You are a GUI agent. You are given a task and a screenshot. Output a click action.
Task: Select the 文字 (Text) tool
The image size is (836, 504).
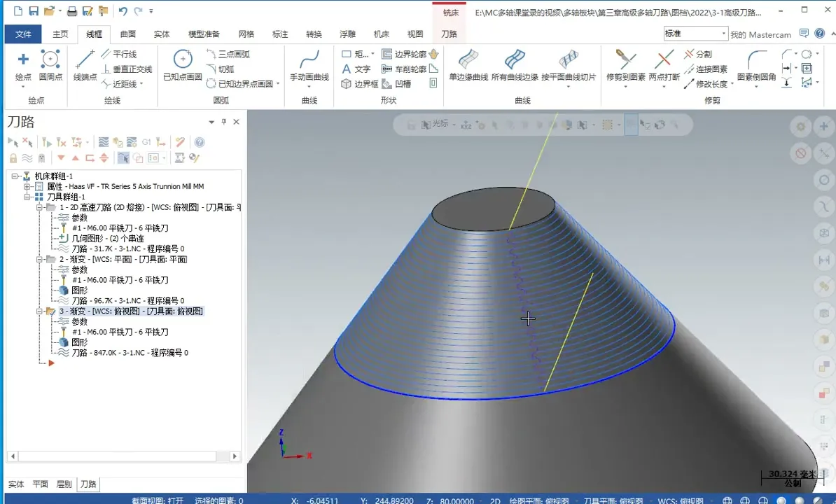pos(356,69)
